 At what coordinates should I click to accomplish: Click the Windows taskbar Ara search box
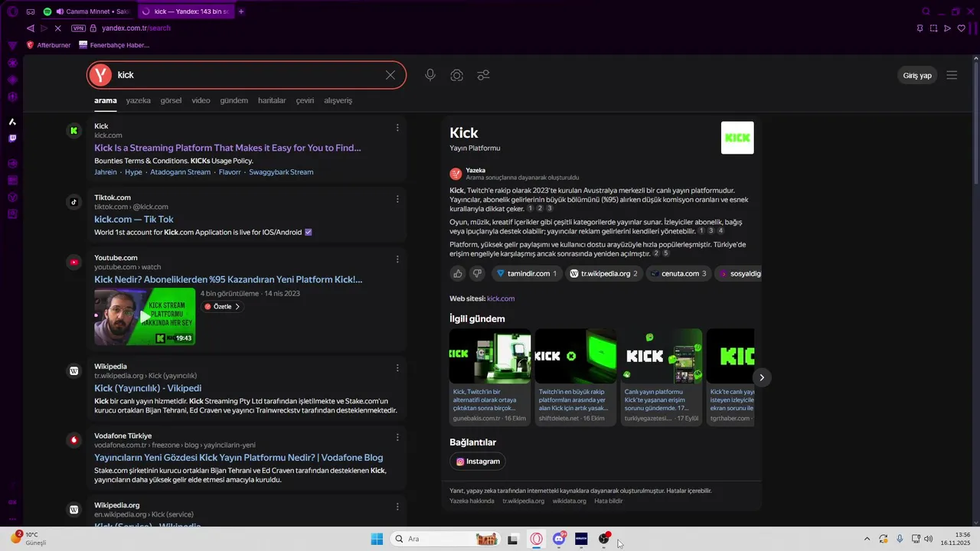tap(444, 539)
